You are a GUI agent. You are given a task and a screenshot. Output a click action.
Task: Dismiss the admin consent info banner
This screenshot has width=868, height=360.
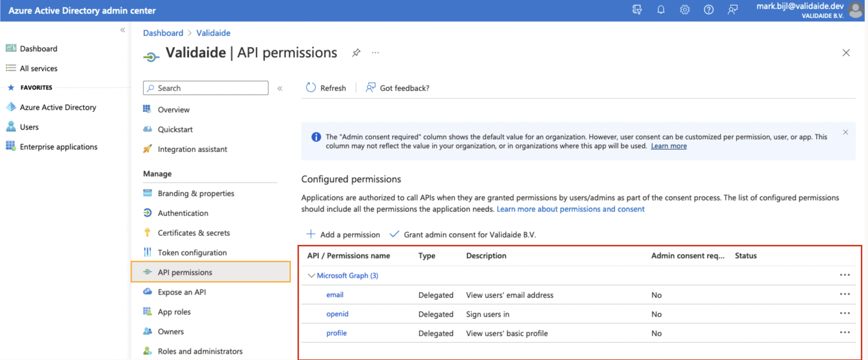(845, 132)
